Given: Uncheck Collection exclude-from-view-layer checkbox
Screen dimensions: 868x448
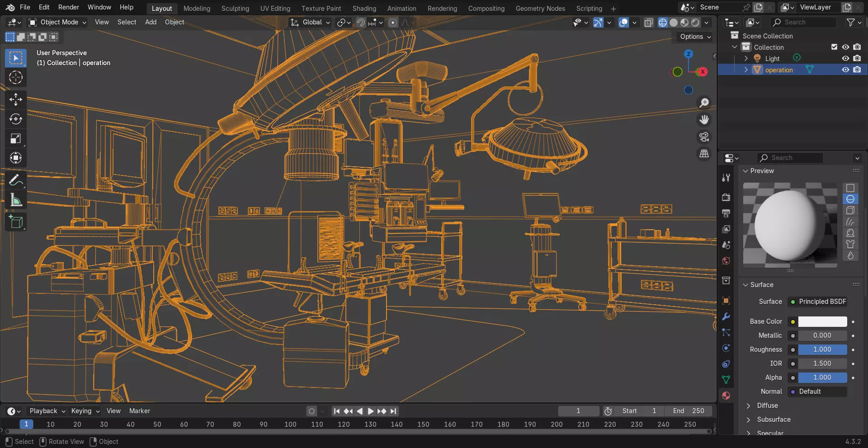Looking at the screenshot, I should (834, 47).
